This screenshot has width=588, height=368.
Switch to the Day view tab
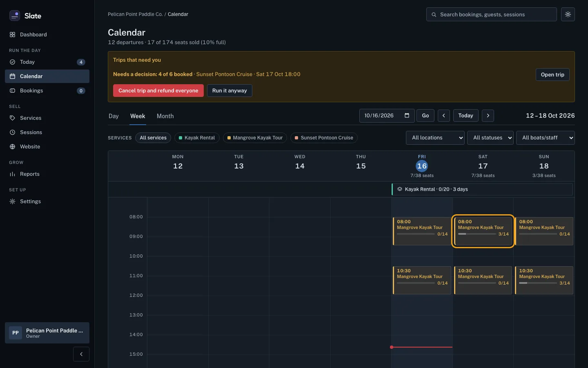(x=114, y=116)
